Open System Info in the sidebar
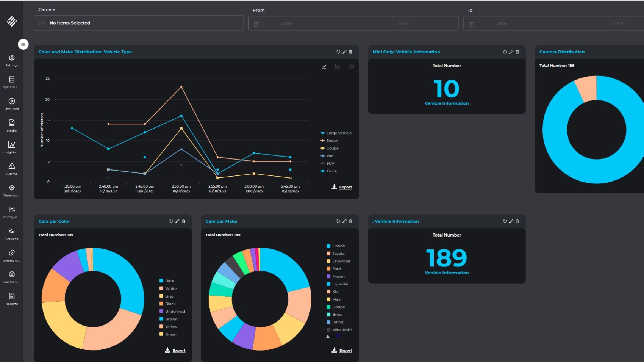Image resolution: width=644 pixels, height=362 pixels. pyautogui.click(x=12, y=82)
